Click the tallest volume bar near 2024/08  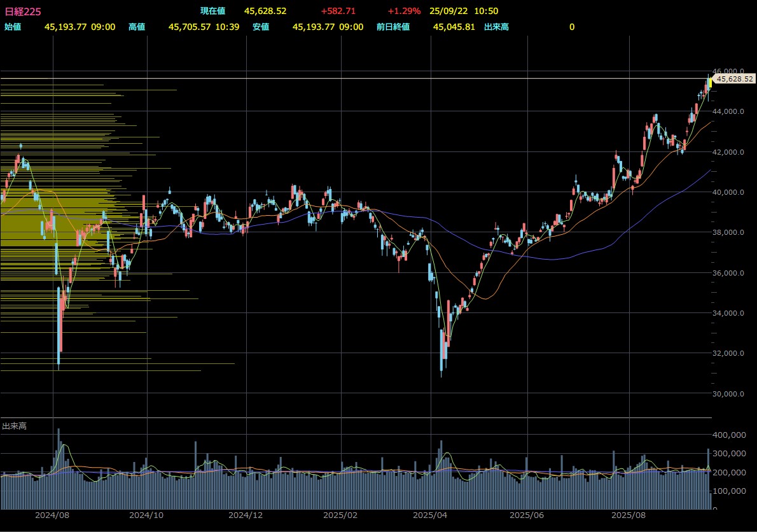click(59, 469)
